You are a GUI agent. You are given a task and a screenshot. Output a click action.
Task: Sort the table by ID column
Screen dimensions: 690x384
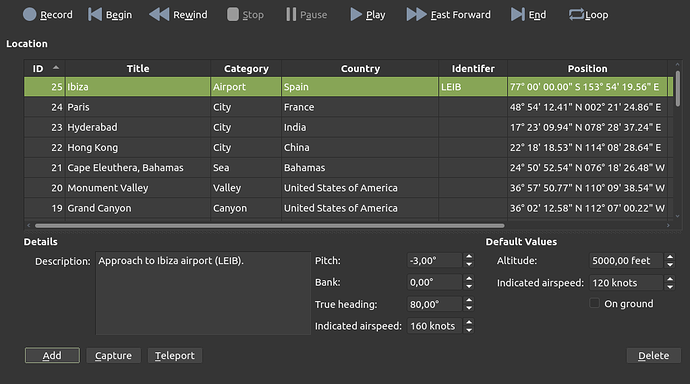[x=44, y=69]
